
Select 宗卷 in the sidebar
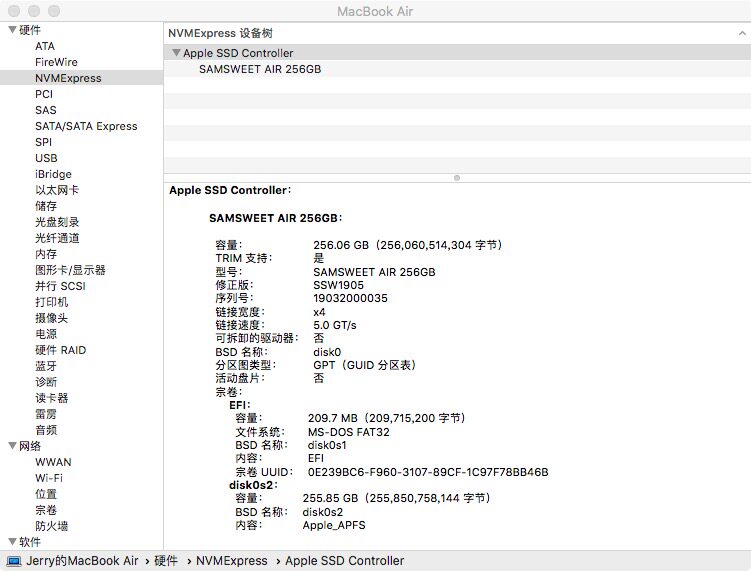46,510
